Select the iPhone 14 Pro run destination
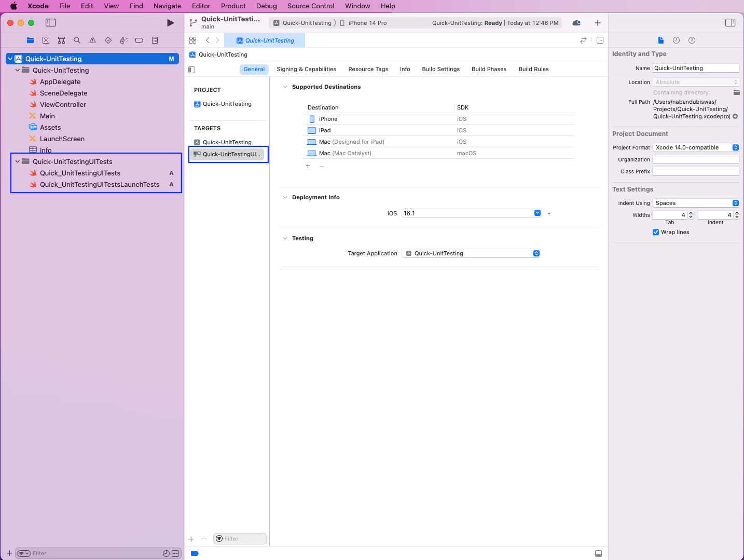744x560 pixels. [363, 23]
